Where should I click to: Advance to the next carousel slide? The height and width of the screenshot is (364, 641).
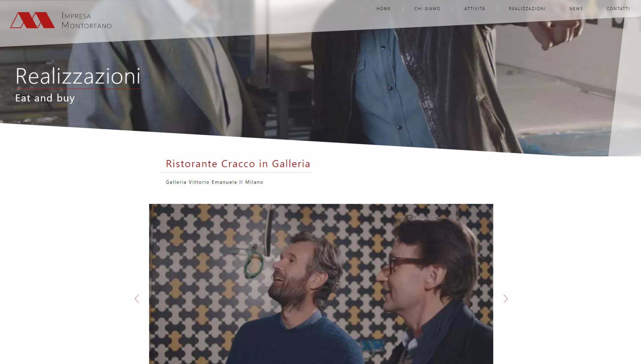click(505, 299)
